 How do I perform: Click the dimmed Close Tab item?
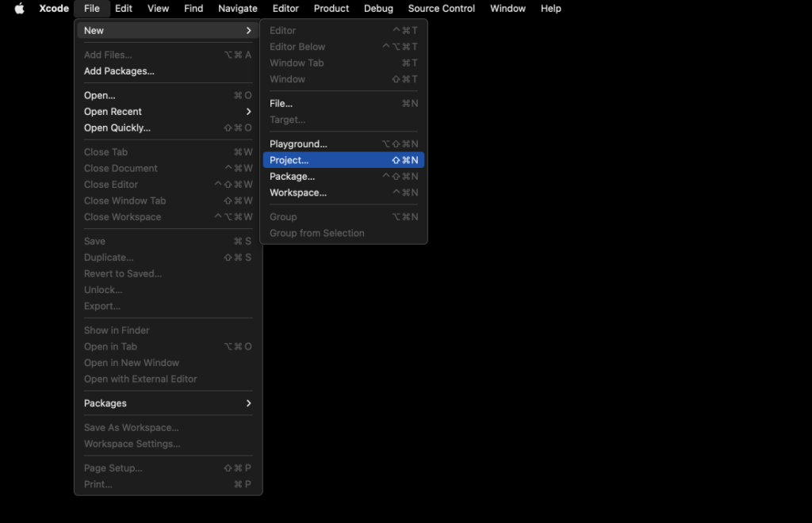click(168, 152)
